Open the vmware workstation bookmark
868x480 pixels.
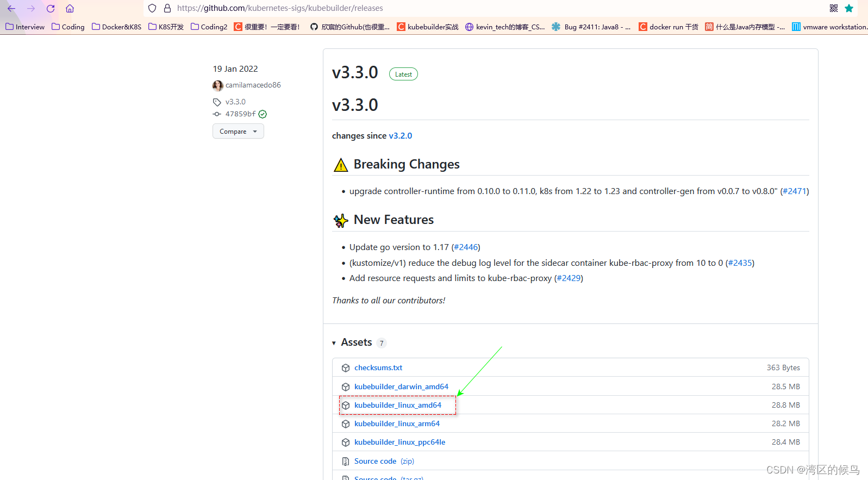829,27
